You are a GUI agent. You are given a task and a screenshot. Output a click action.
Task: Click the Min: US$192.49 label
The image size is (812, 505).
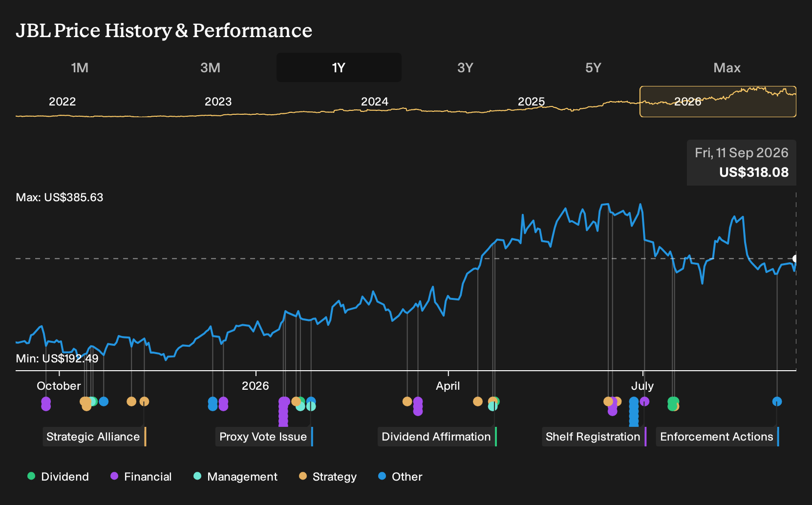(x=57, y=358)
